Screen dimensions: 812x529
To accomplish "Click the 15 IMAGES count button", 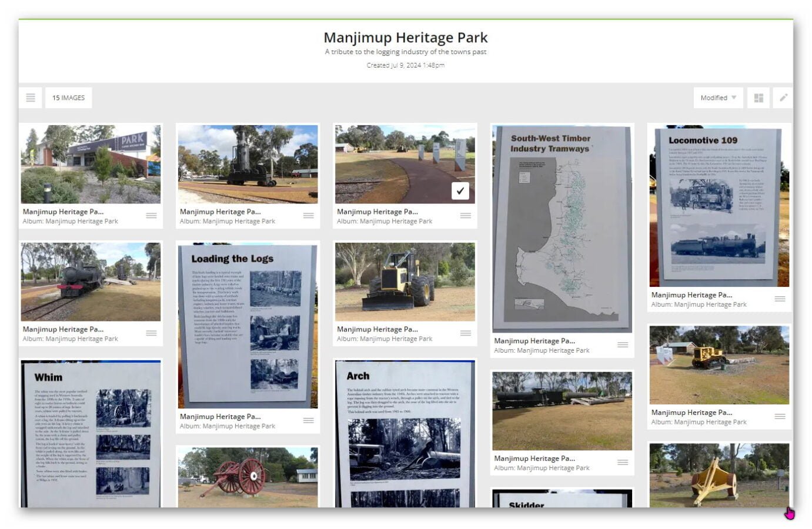I will click(68, 98).
